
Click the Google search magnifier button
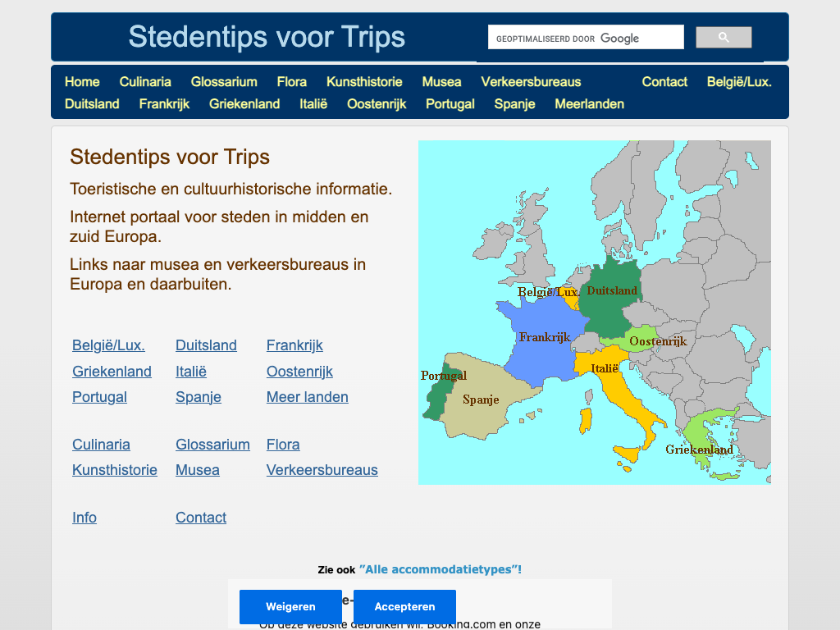[724, 38]
